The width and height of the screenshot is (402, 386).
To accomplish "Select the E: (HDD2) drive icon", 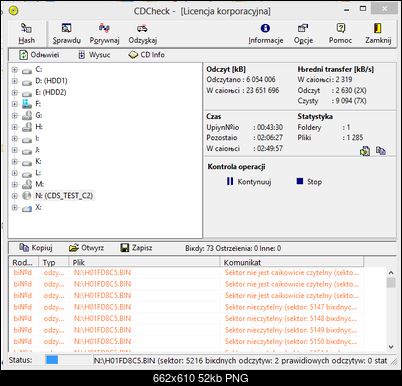I will point(27,93).
